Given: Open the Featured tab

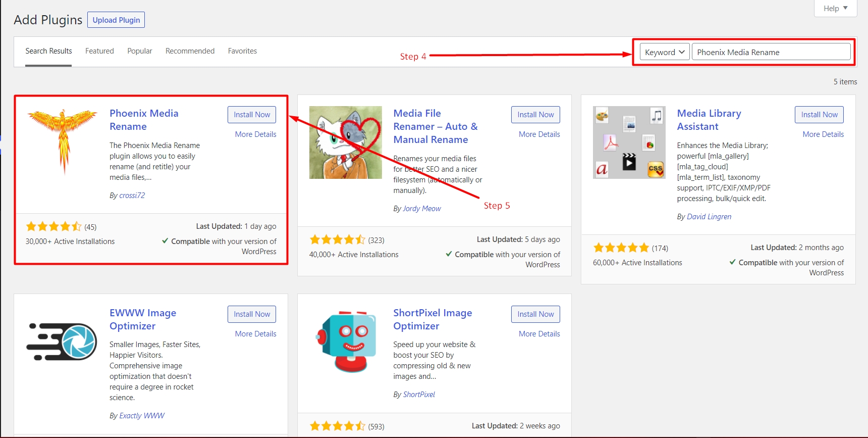Looking at the screenshot, I should [x=99, y=51].
